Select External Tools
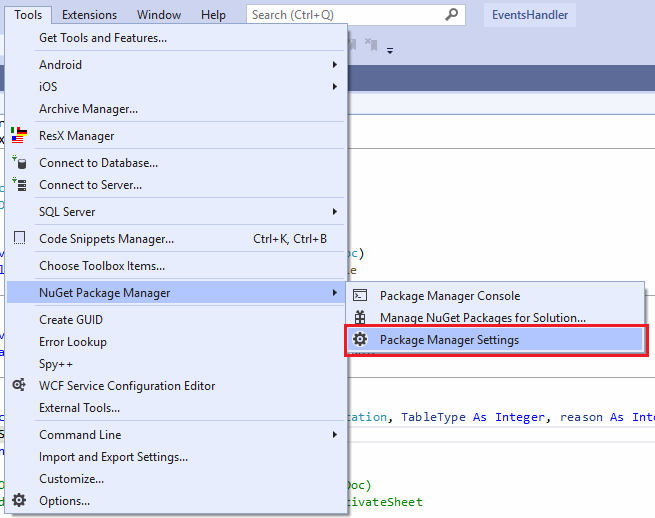Image resolution: width=655 pixels, height=518 pixels. point(176,407)
